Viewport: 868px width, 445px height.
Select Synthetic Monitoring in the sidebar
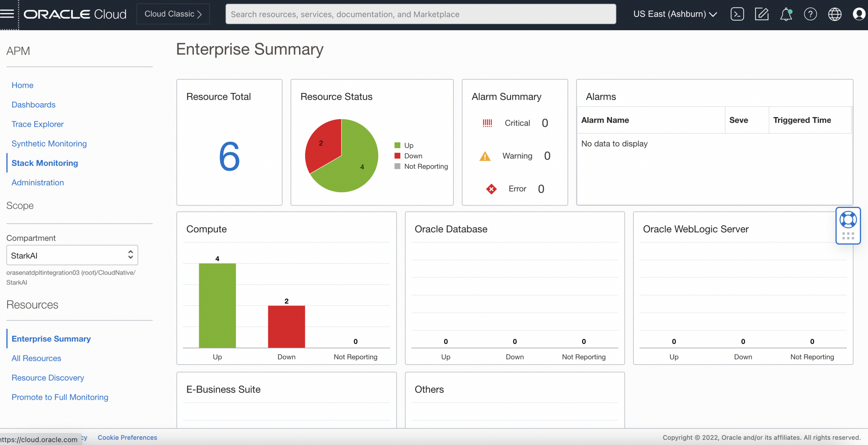49,143
